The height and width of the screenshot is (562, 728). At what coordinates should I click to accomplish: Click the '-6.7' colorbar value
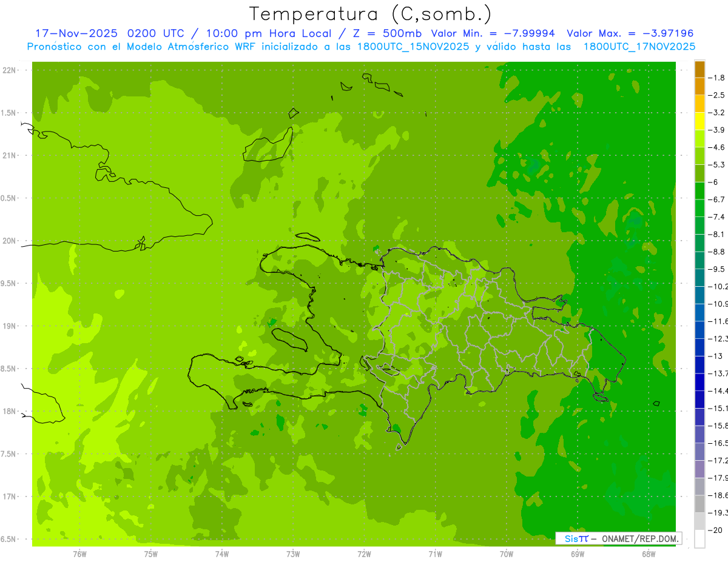coord(716,199)
